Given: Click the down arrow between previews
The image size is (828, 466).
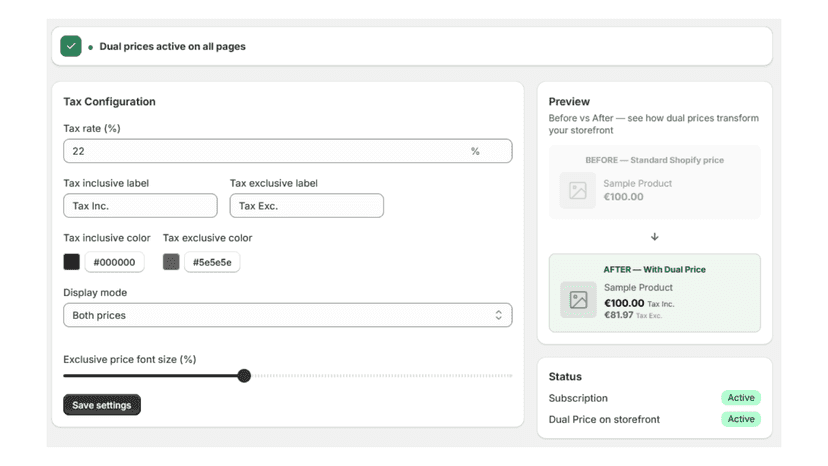Looking at the screenshot, I should coord(655,237).
